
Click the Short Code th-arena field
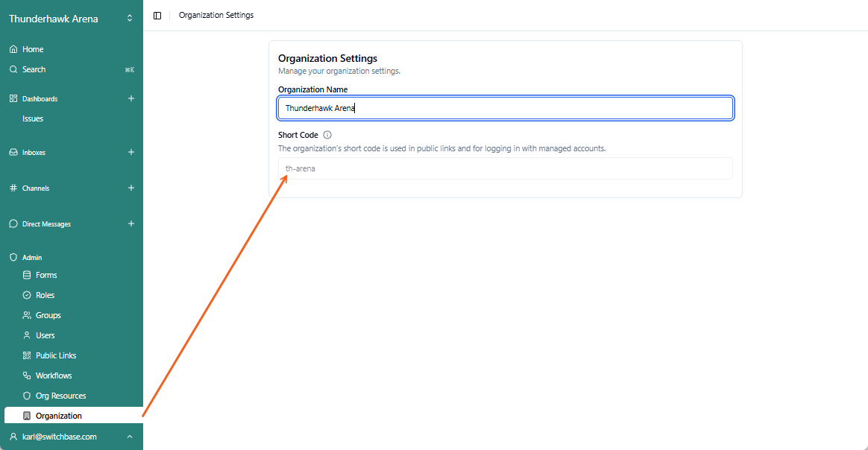(506, 168)
